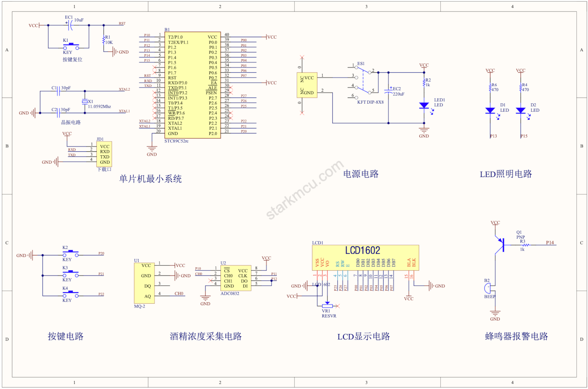The height and width of the screenshot is (389, 588).
Task: Select the VR1 RESVR potentiometer symbol
Action: click(x=327, y=306)
